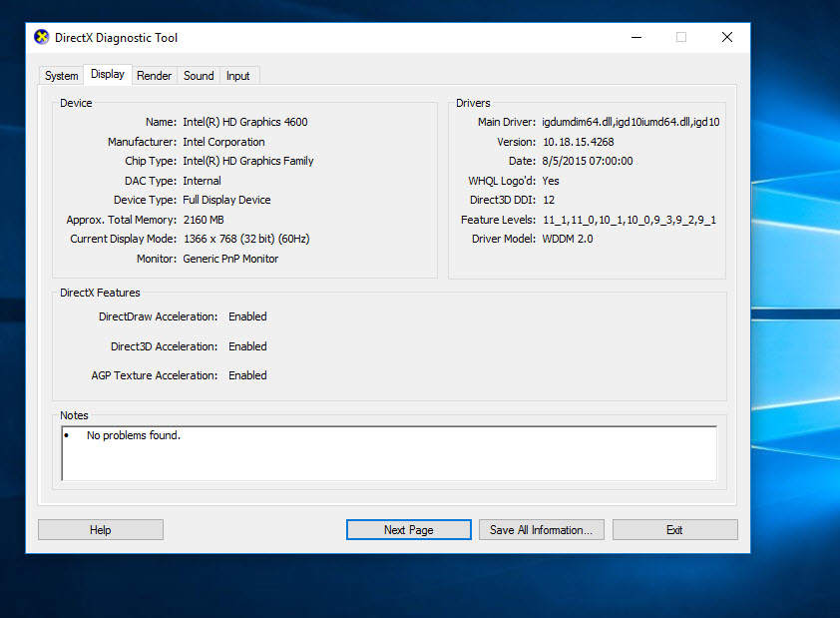Close the DirectX Diagnostic Tool window
Viewport: 840px width, 618px height.
click(727, 37)
